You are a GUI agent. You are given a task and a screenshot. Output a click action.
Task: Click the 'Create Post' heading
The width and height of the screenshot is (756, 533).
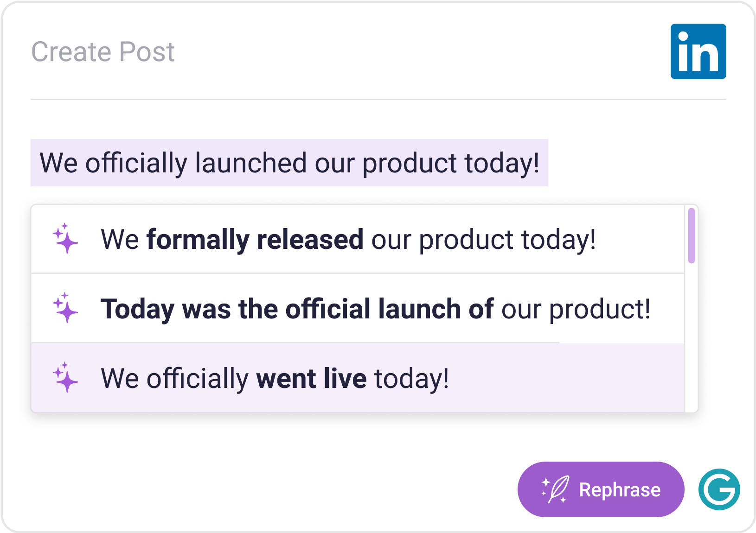point(103,51)
